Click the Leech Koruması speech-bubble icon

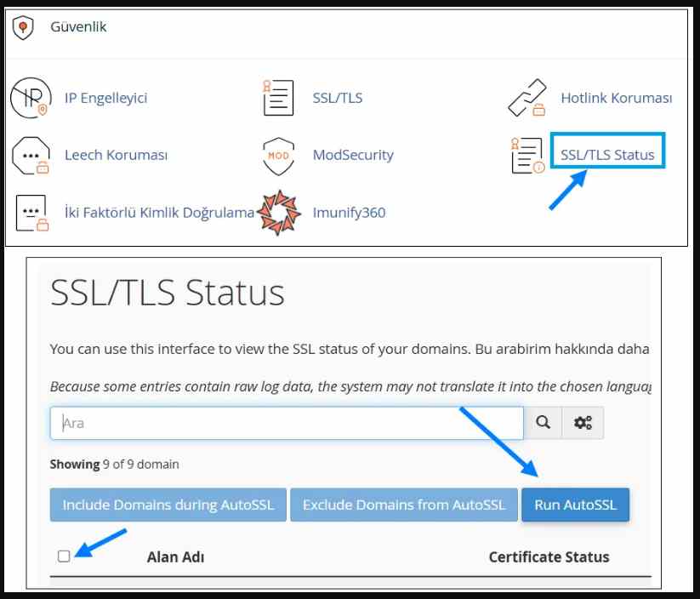29,156
